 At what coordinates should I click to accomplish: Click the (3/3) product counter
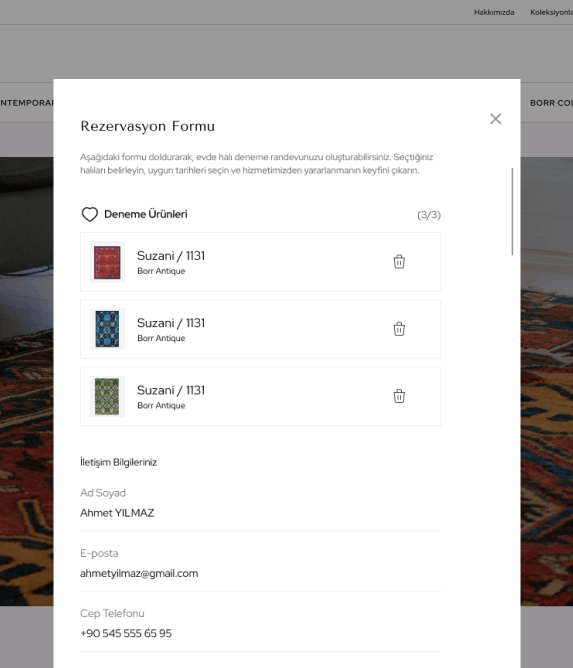[429, 215]
